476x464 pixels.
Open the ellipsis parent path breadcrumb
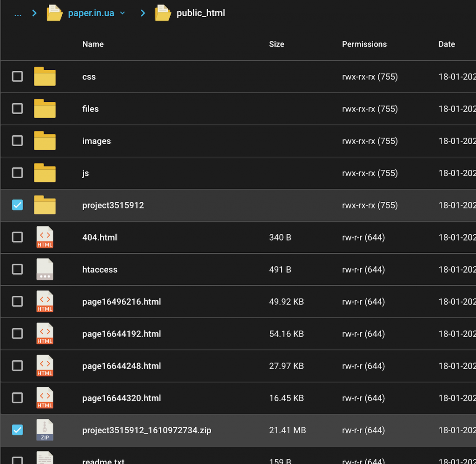tap(18, 13)
